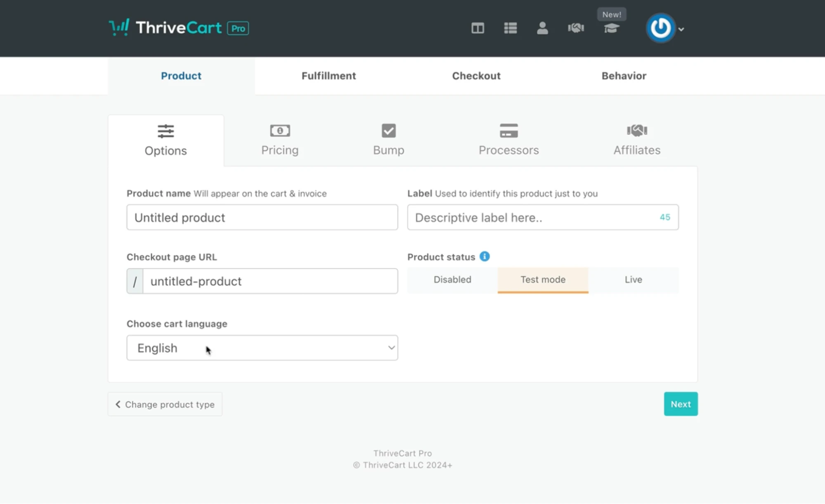Select the Options sub-tab
Viewport: 825px width, 504px height.
coord(166,140)
